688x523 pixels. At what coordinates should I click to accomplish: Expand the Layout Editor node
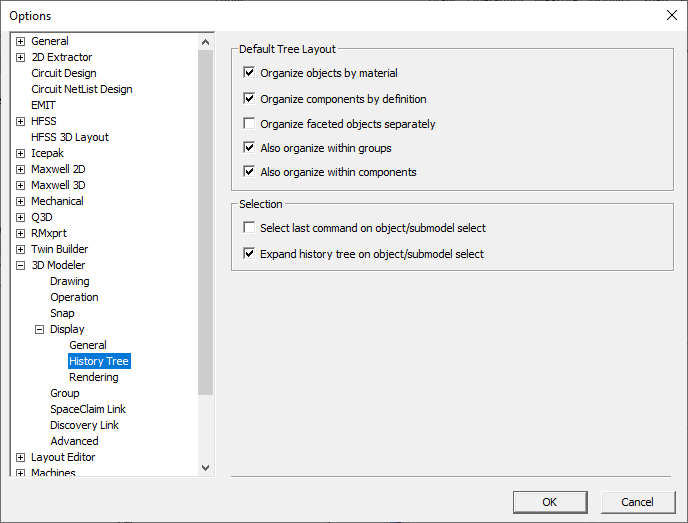pos(20,457)
